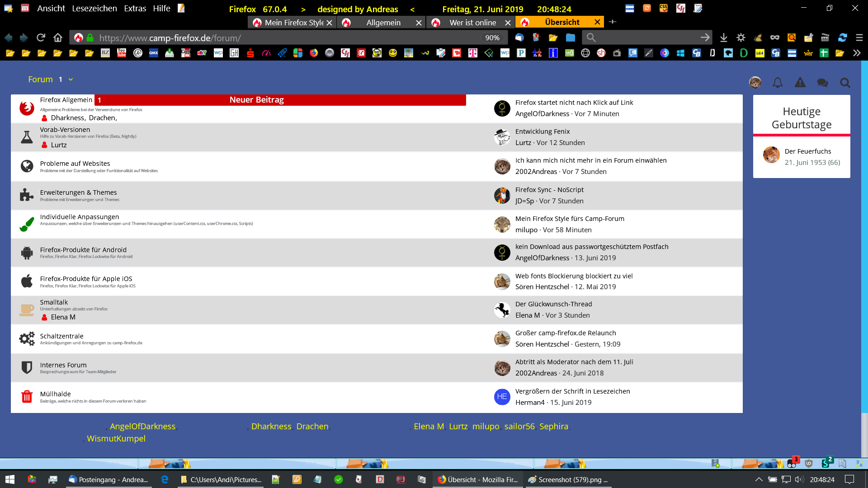Click the browser reload button
868x488 pixels.
(x=41, y=38)
